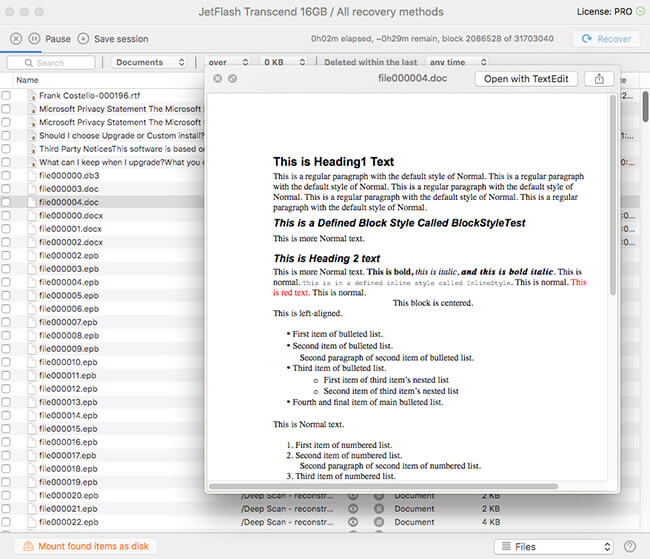
Task: Select file000007.epb row
Action: point(102,322)
